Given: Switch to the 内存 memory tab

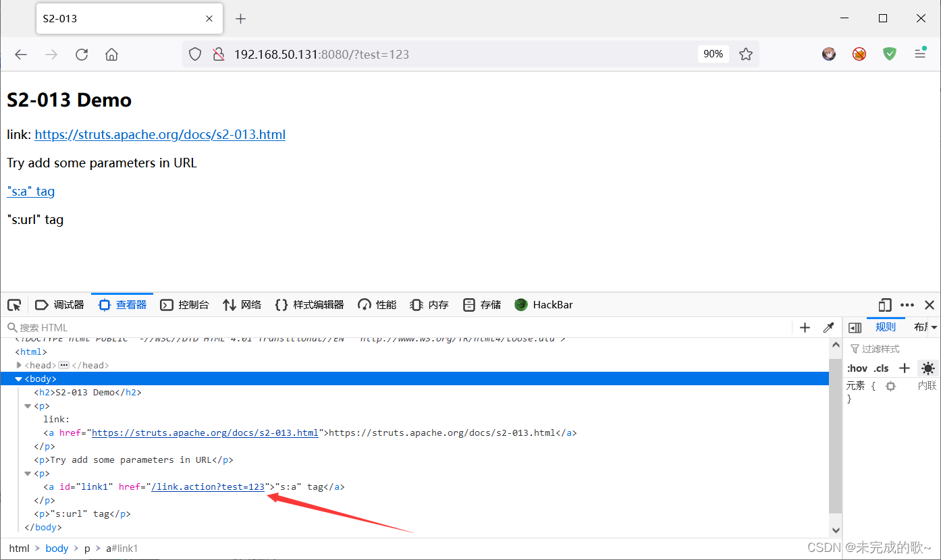Looking at the screenshot, I should (x=429, y=305).
